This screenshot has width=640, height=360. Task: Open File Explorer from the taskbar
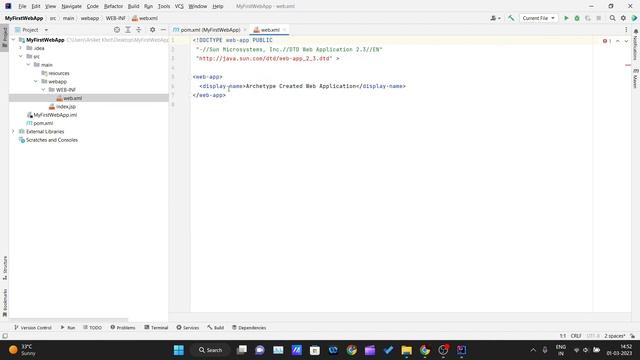click(407, 350)
